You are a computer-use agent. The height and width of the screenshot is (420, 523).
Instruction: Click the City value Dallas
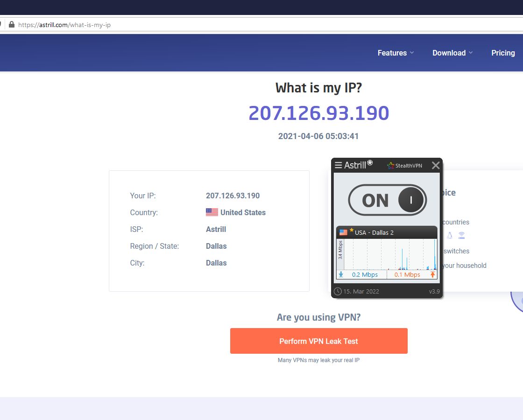click(216, 263)
